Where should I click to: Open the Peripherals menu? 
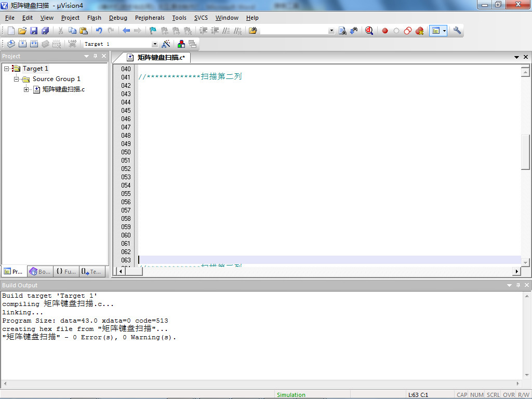point(150,18)
